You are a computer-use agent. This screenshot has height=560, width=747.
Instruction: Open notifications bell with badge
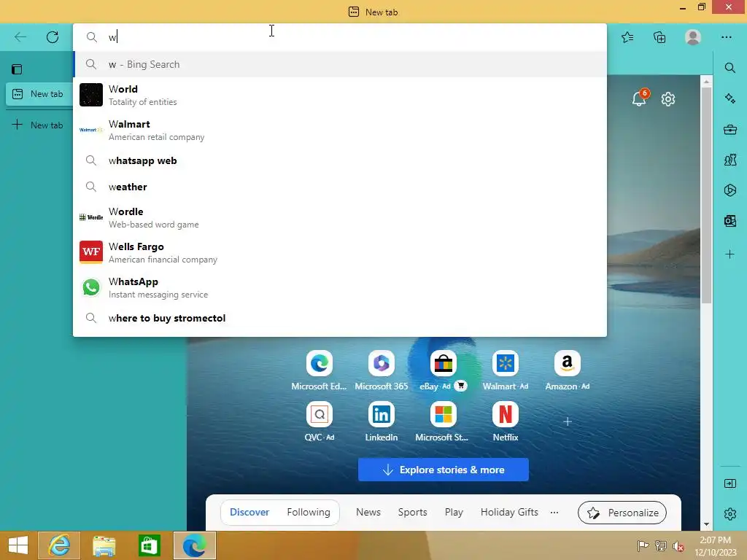(639, 98)
